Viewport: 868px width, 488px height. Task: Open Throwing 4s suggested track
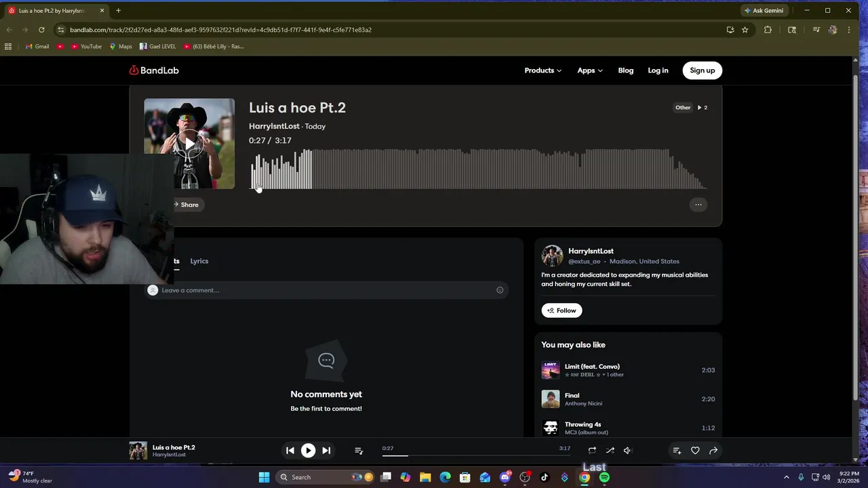[x=583, y=424]
